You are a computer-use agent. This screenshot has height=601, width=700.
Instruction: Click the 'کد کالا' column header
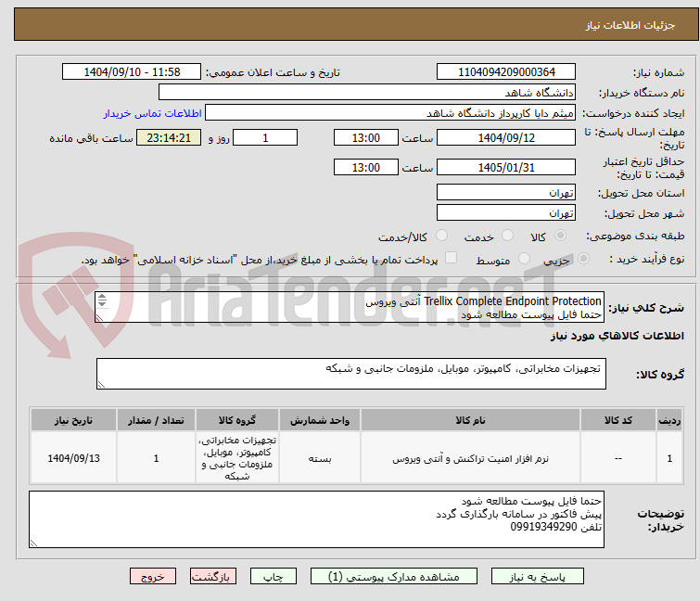pyautogui.click(x=617, y=420)
